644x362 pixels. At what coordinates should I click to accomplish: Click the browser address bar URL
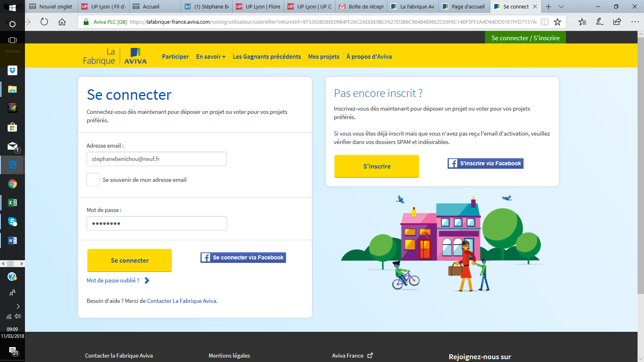pyautogui.click(x=333, y=22)
